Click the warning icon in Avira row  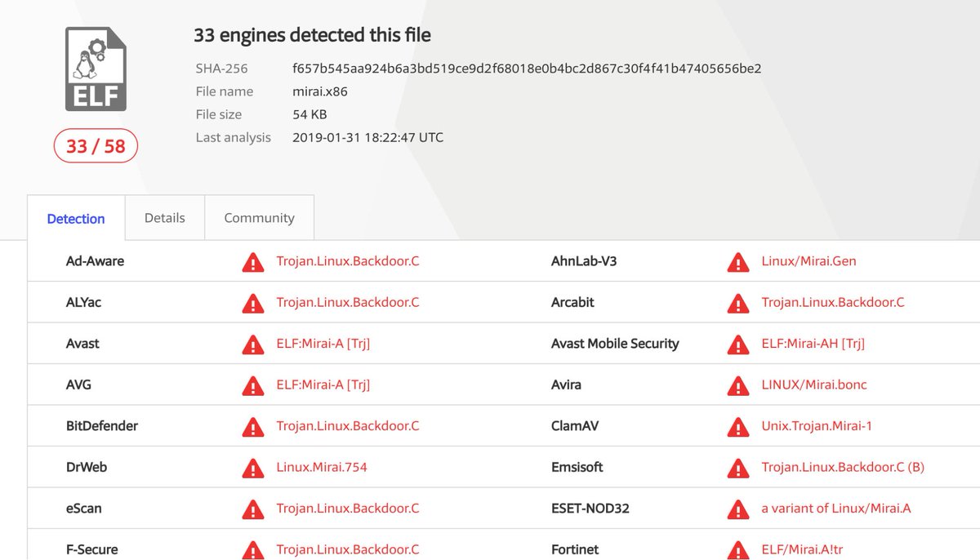[738, 385]
